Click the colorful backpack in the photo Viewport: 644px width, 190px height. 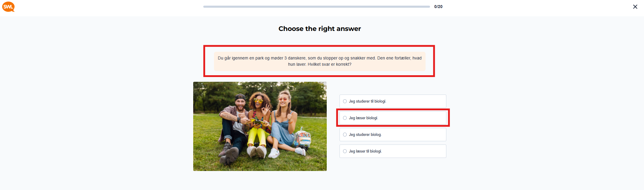302,138
